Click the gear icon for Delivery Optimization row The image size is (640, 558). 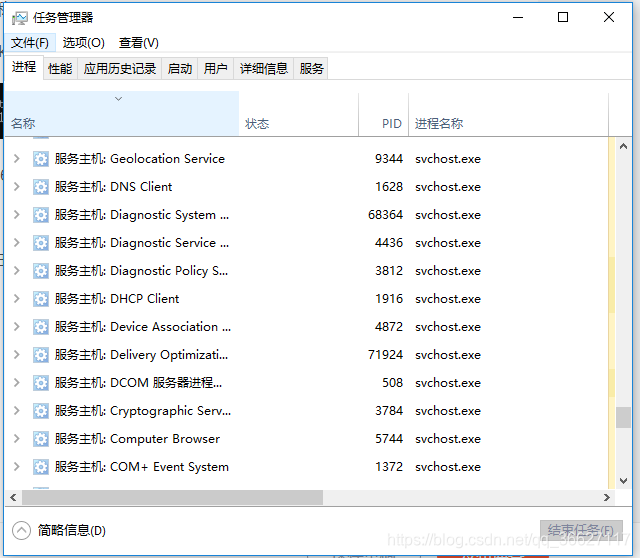point(40,355)
